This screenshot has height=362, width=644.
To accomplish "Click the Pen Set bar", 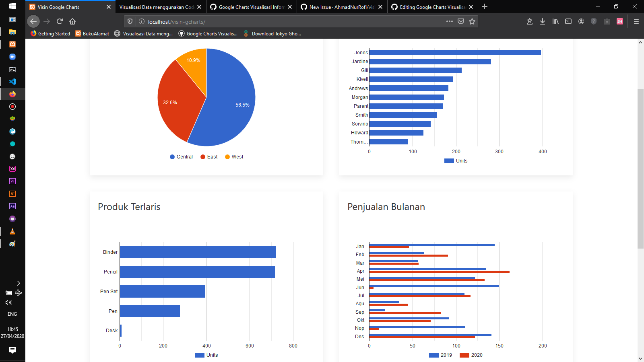I will pyautogui.click(x=163, y=291).
